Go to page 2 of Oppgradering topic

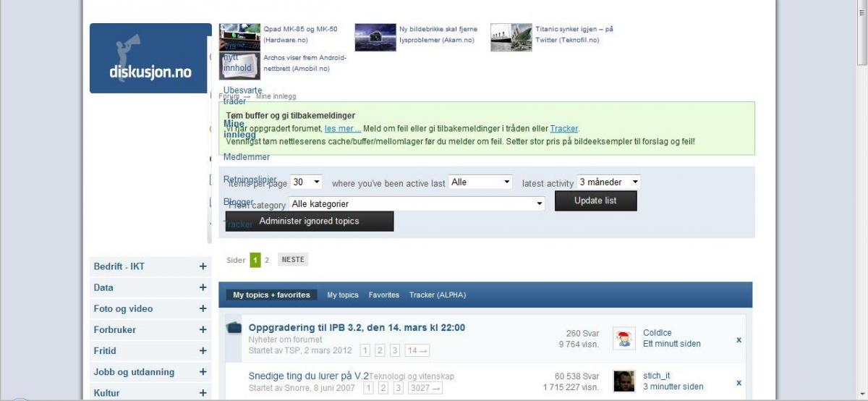point(380,350)
